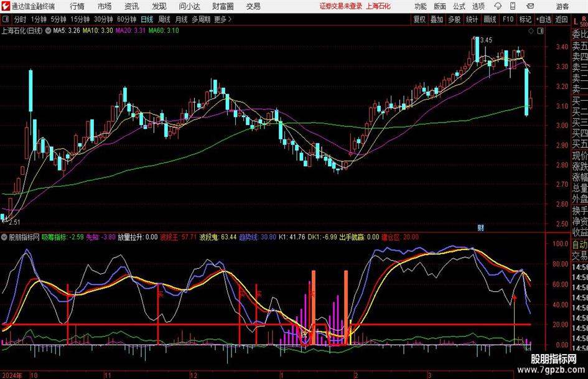This screenshot has width=588, height=379.
Task: Select the 周线 weekly period
Action: (164, 19)
